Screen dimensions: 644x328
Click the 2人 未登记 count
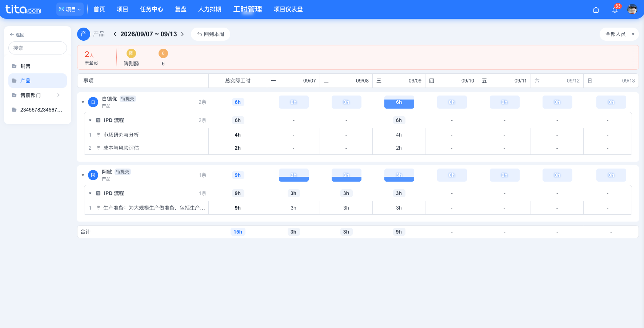click(91, 57)
